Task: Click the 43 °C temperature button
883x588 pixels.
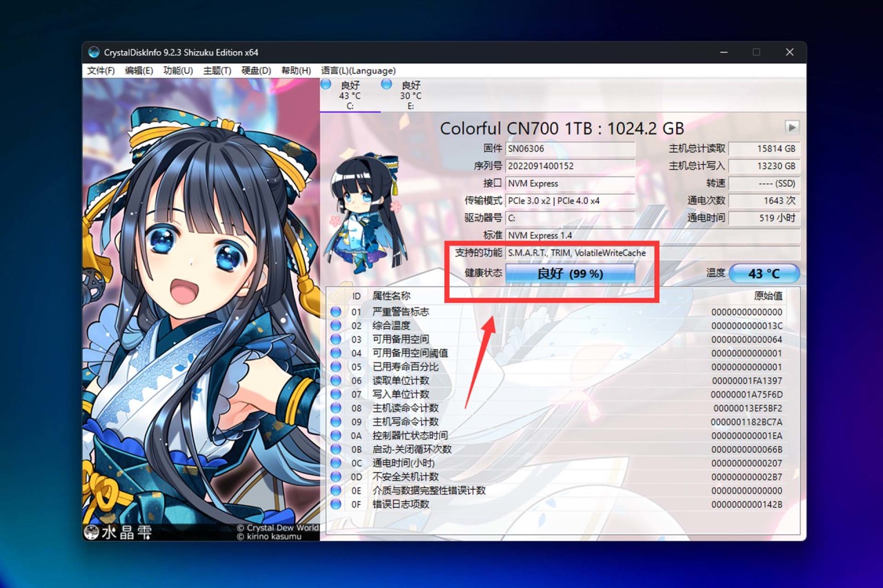Action: [x=764, y=274]
